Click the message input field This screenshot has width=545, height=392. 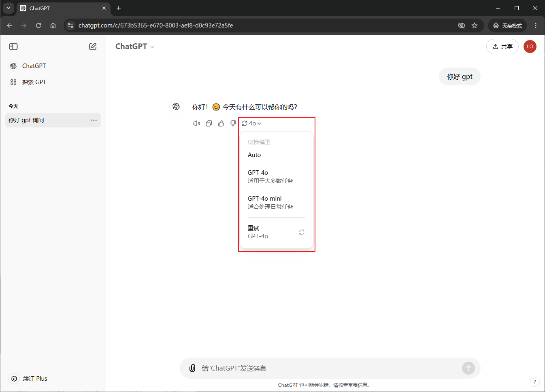(324, 368)
